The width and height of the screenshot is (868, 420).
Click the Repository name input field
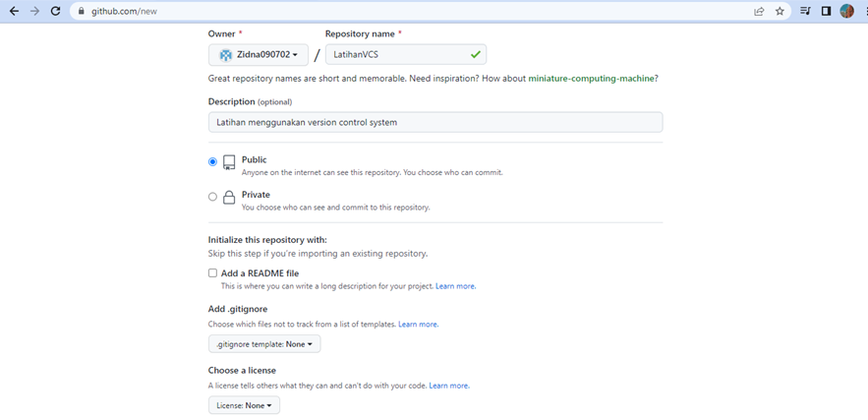(x=406, y=54)
